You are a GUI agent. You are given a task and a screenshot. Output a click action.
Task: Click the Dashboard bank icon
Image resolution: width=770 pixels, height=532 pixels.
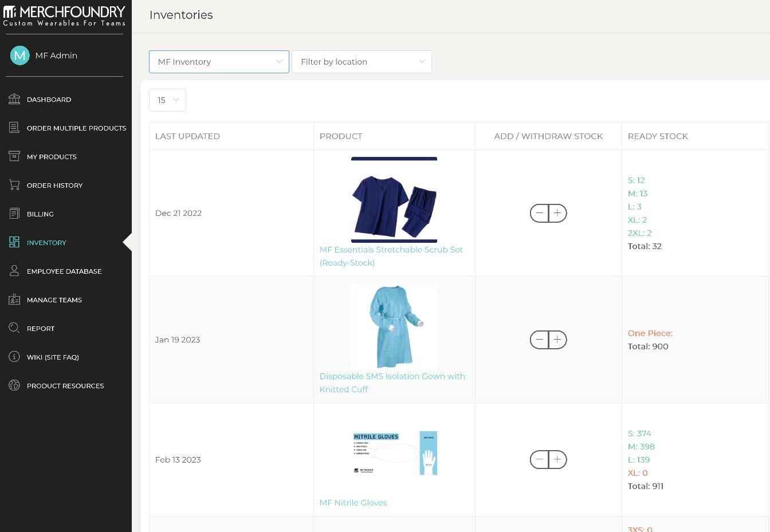(x=14, y=99)
